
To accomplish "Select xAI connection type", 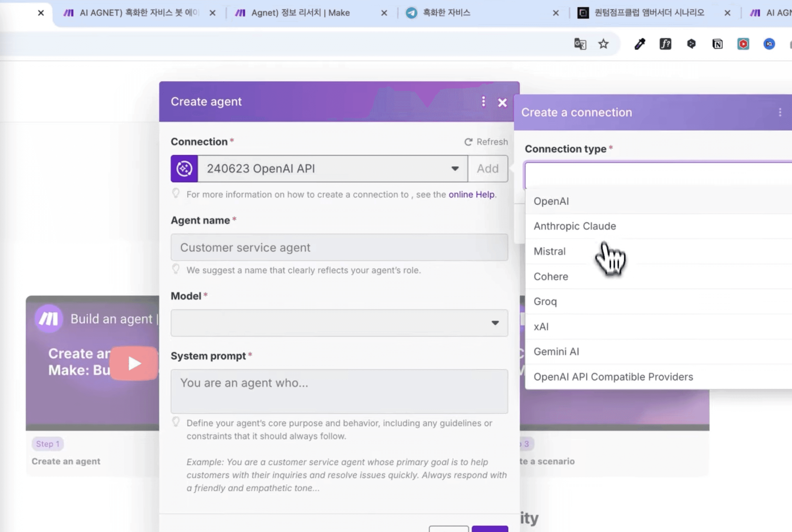I will coord(658,327).
